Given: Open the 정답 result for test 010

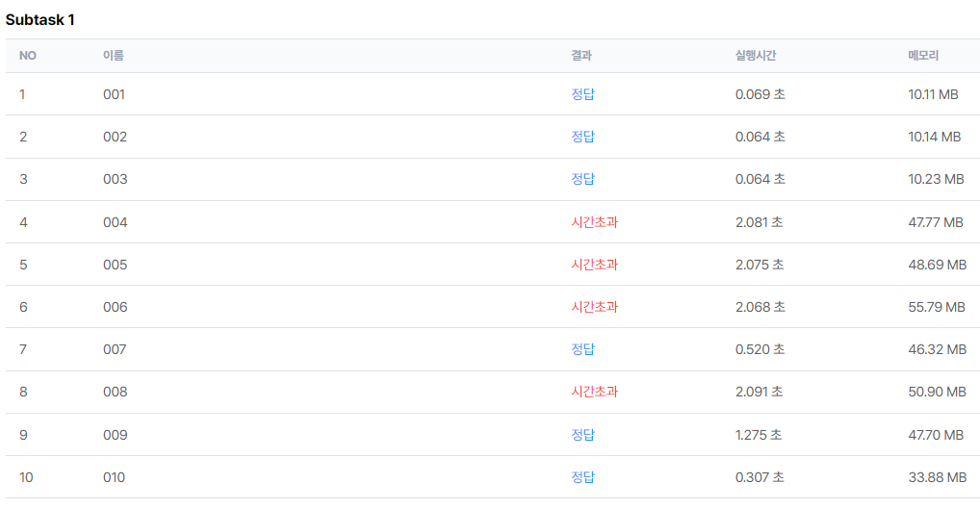Looking at the screenshot, I should tap(582, 477).
